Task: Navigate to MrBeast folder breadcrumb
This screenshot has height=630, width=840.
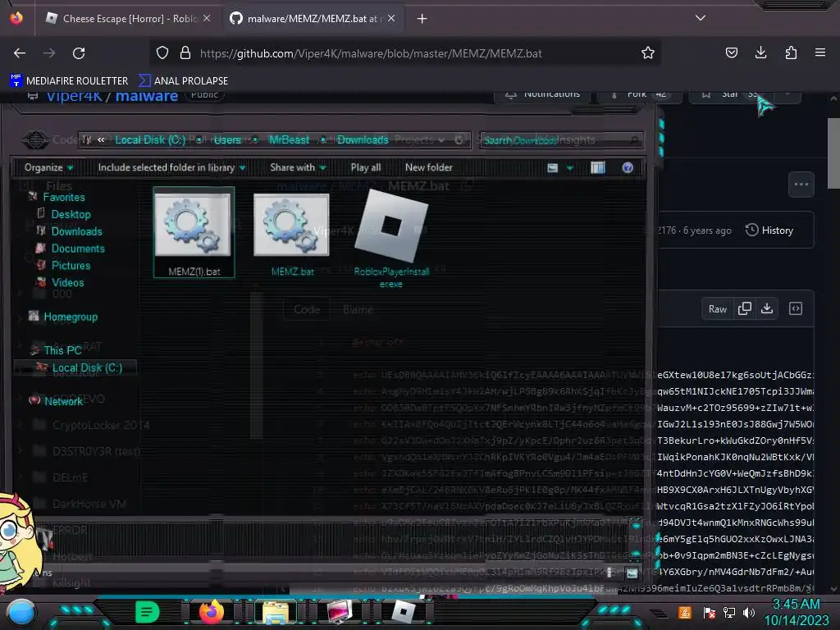Action: 289,139
